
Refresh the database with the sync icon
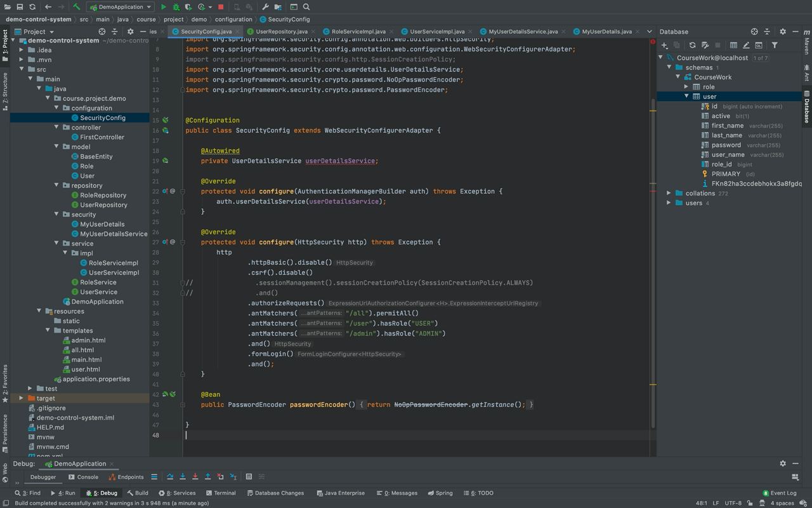point(692,45)
